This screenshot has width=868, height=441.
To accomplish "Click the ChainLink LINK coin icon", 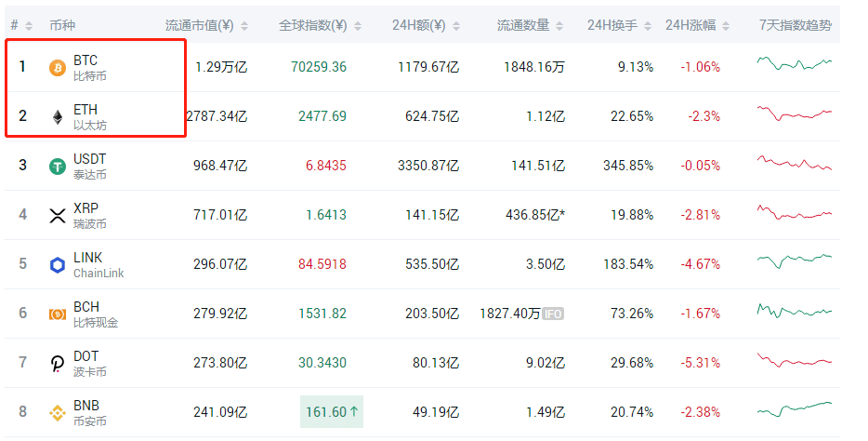I will pos(57,265).
